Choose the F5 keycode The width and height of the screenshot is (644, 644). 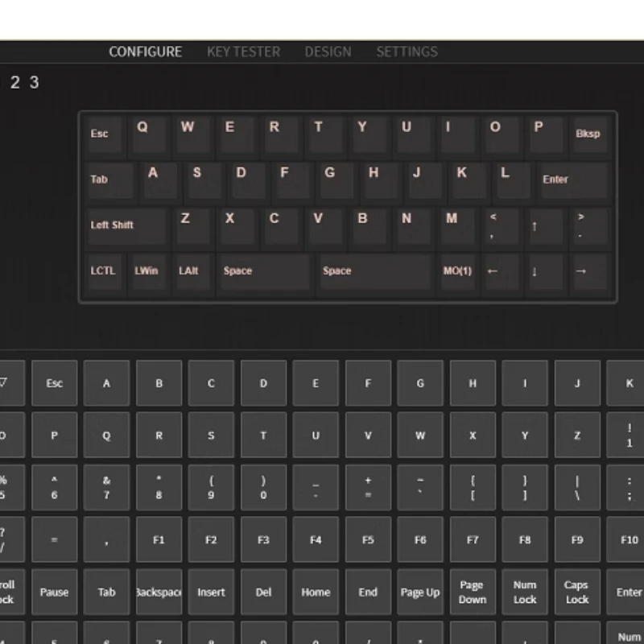pos(368,539)
